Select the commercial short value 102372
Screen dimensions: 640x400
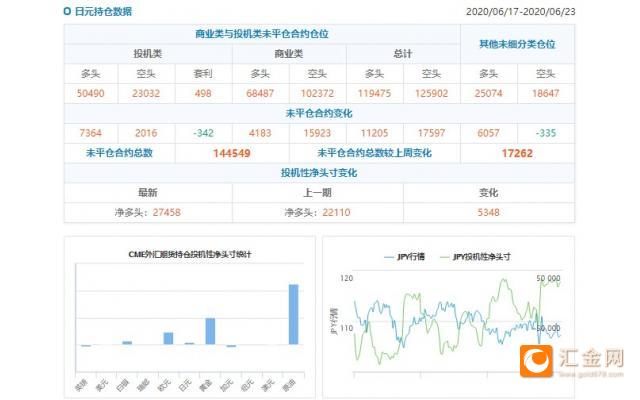317,93
